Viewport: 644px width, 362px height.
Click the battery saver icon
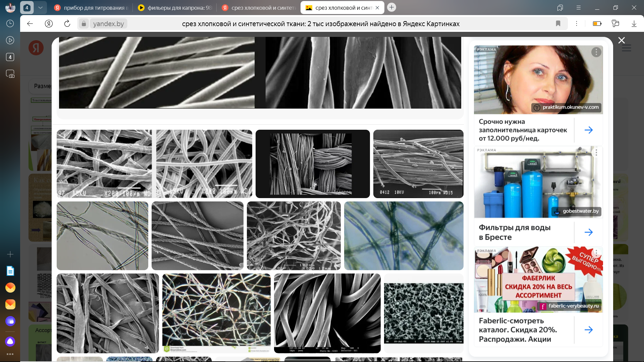pyautogui.click(x=597, y=23)
